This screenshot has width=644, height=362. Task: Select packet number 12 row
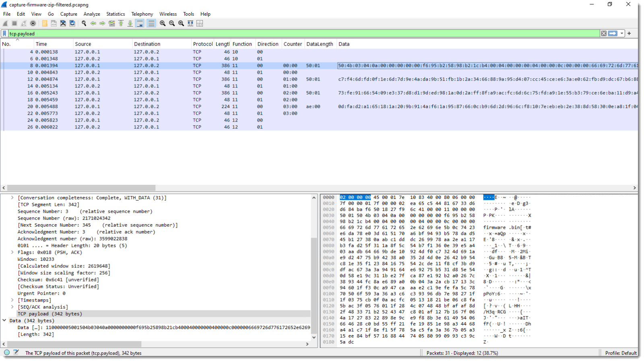319,79
